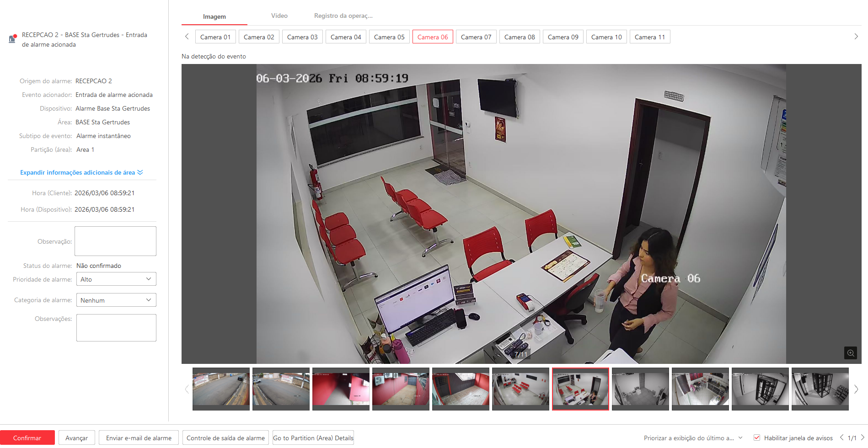This screenshot has height=448, width=868.
Task: Go to previous thumbnails with left arrow
Action: point(187,389)
